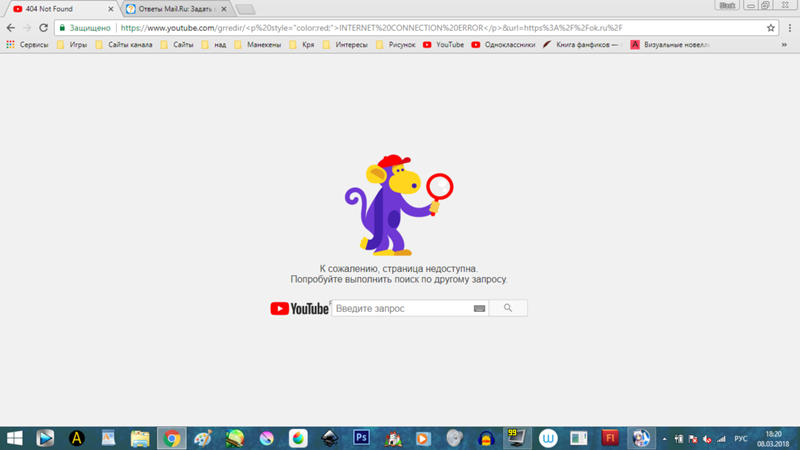Viewport: 800px width, 450px height.
Task: Click the network signal tray icon
Action: click(721, 439)
